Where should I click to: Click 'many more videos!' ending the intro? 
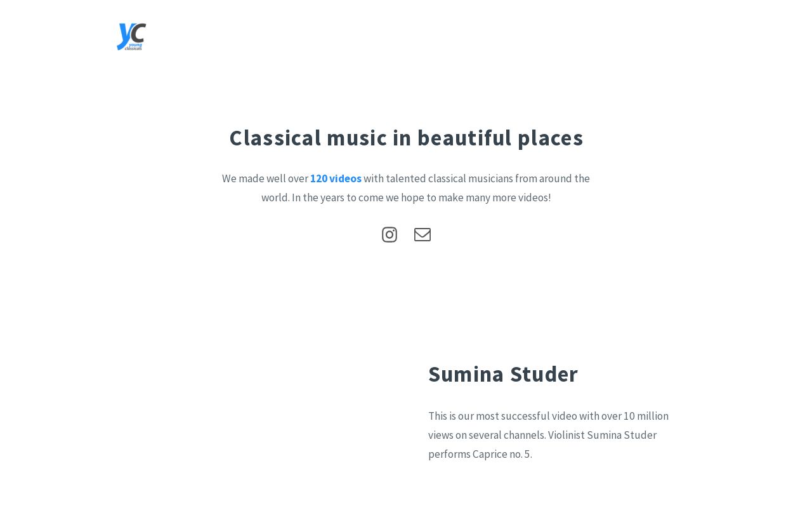508,197
